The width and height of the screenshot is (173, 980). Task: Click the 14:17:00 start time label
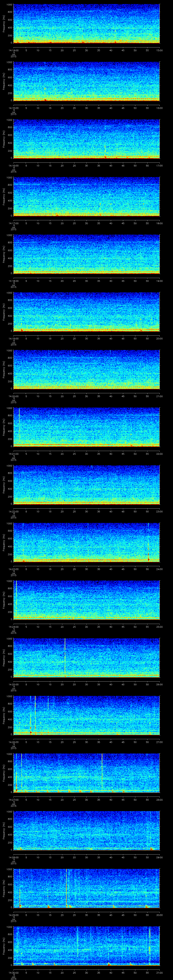14,223
